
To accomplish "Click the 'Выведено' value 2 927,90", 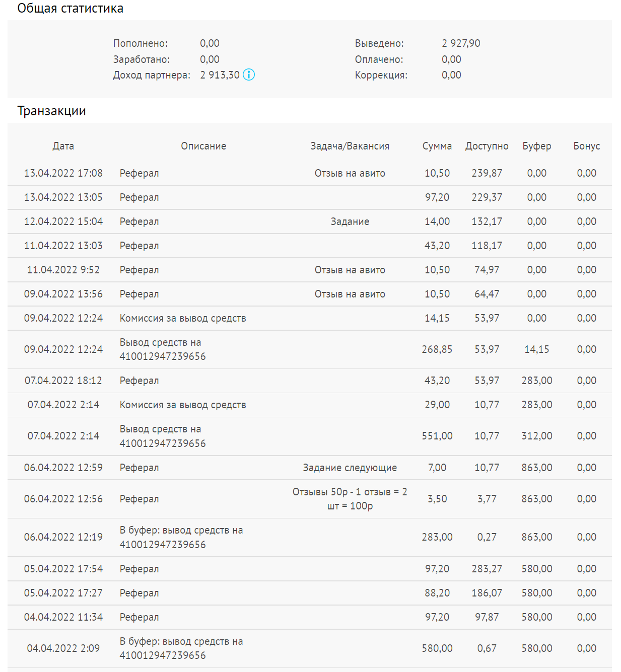I will [461, 43].
